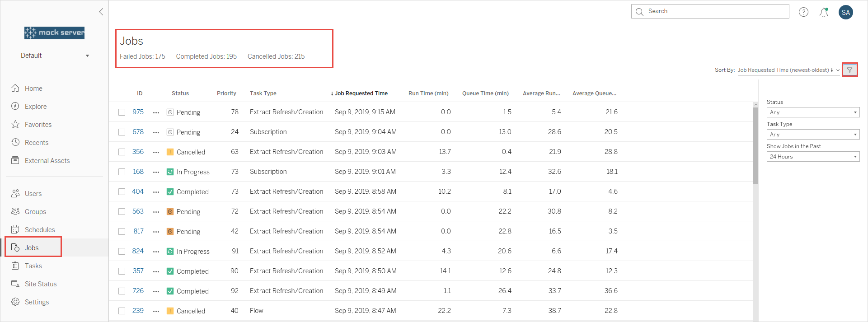868x322 pixels.
Task: Open actions ellipsis for job 975
Action: click(x=156, y=112)
